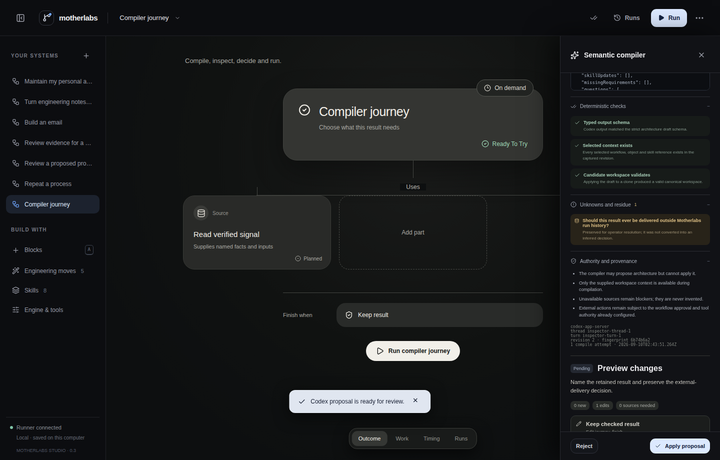This screenshot has height=460, width=720.
Task: Click the 'Typed output schema' check
Action: pos(640,126)
